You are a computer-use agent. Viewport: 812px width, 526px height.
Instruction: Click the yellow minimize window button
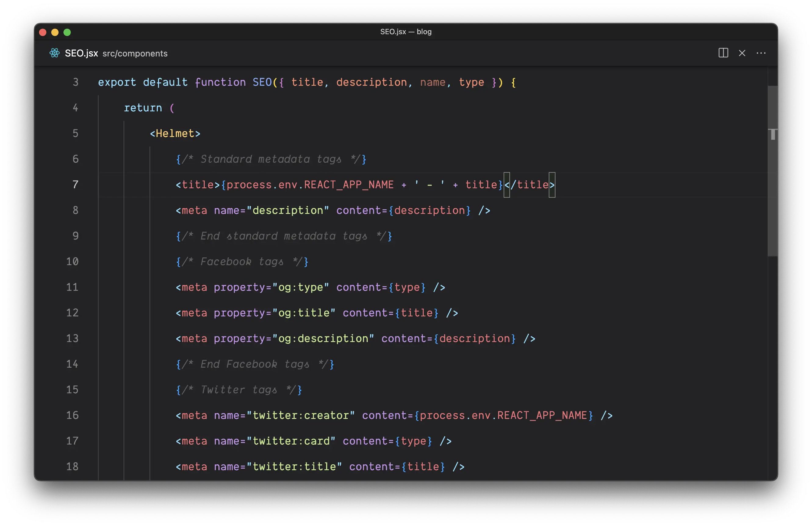click(55, 32)
